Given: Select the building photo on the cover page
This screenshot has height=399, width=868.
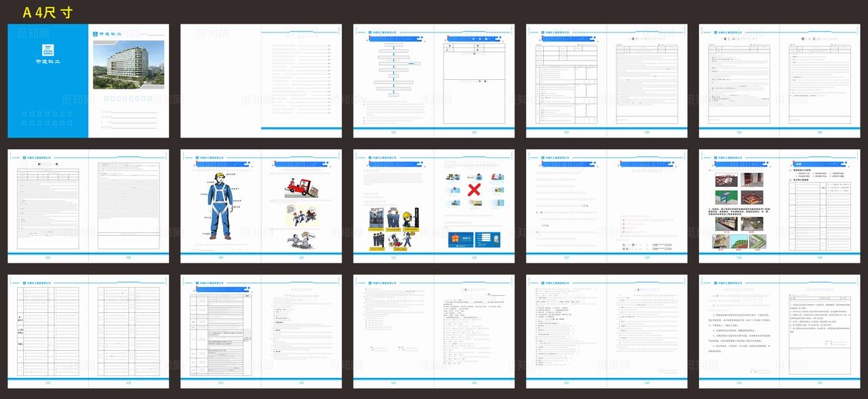Looking at the screenshot, I should [128, 64].
